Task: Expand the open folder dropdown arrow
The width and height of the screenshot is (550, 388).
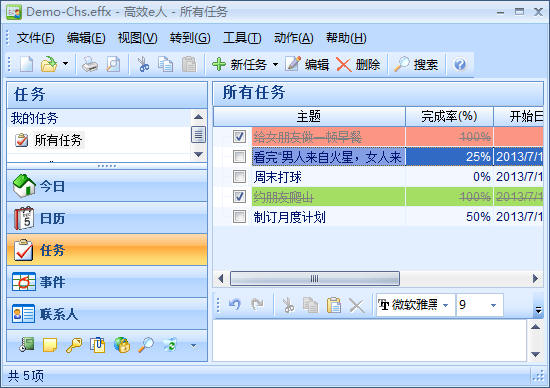Action: [x=66, y=64]
